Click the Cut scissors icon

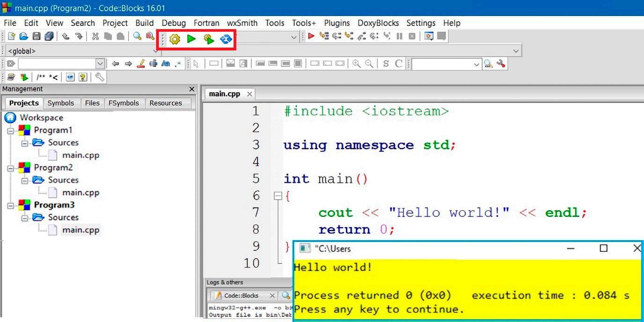95,37
